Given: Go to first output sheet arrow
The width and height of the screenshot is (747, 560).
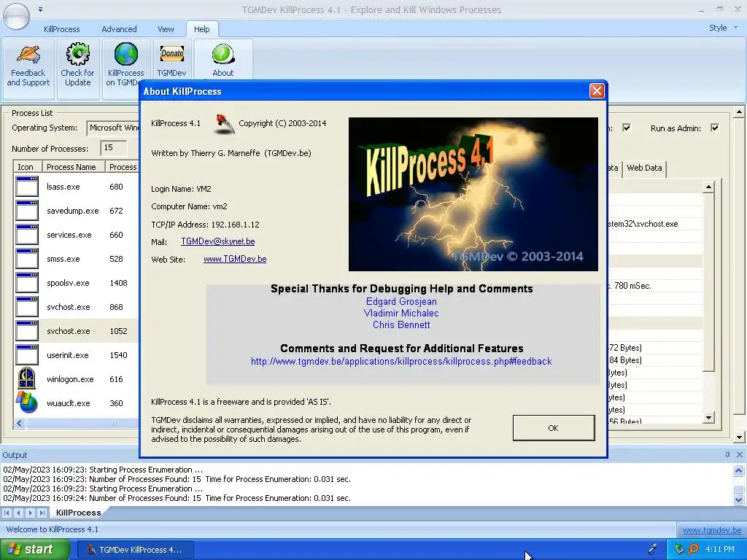Looking at the screenshot, I should [x=7, y=513].
